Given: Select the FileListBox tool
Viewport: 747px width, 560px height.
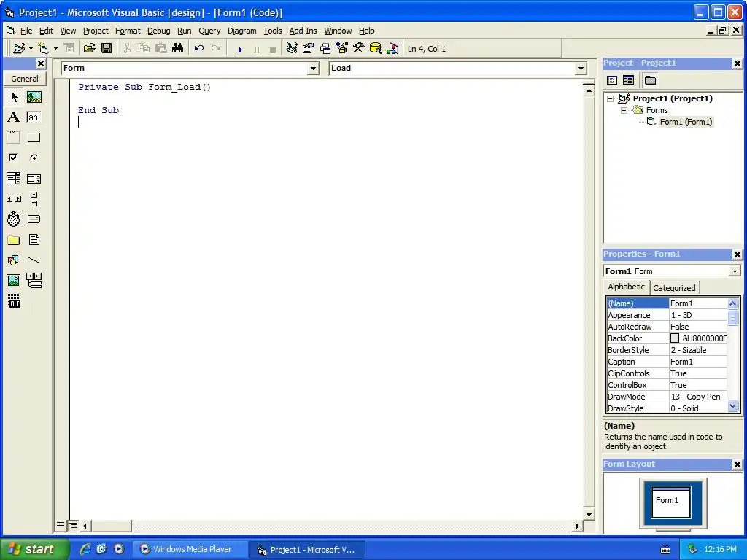Looking at the screenshot, I should coord(34,239).
